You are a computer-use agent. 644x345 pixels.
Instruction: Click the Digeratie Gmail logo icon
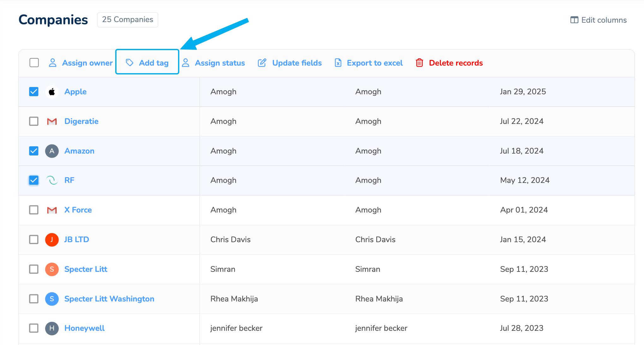pyautogui.click(x=52, y=121)
